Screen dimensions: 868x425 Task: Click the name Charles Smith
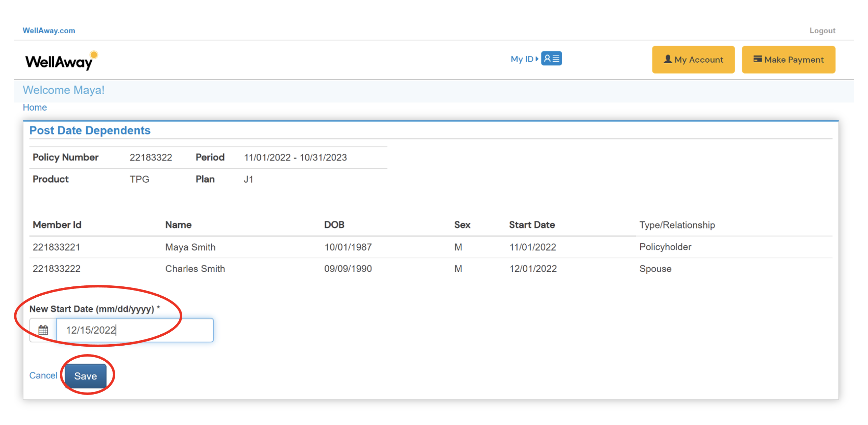tap(195, 269)
